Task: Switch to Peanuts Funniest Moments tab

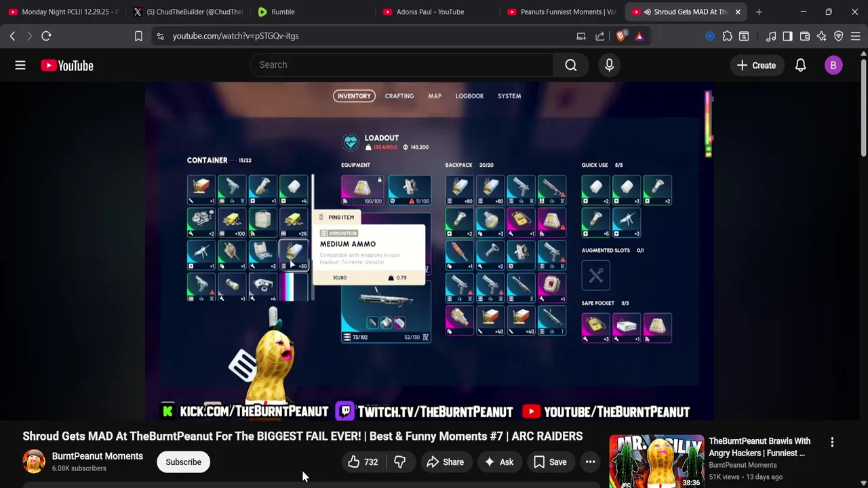Action: click(x=561, y=12)
